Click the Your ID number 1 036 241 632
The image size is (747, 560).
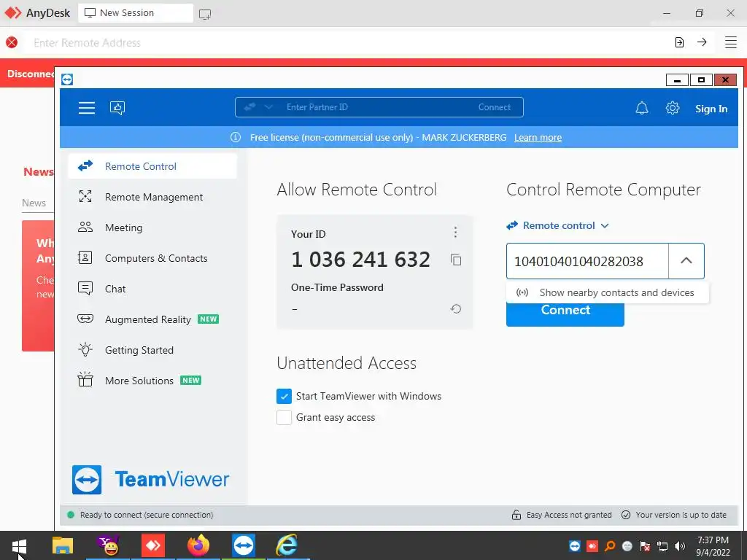pyautogui.click(x=360, y=260)
